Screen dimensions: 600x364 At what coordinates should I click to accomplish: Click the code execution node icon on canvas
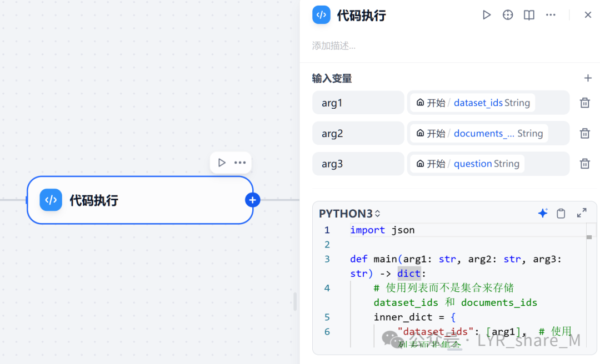pyautogui.click(x=51, y=200)
